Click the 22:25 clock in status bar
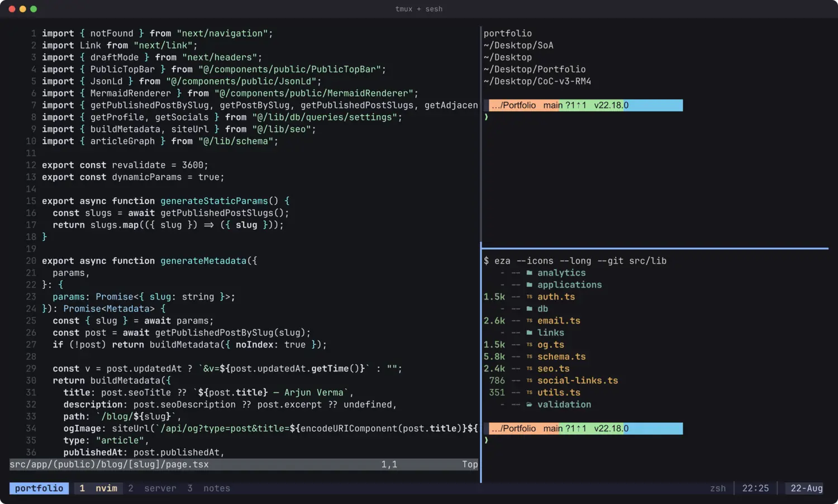This screenshot has height=504, width=838. 755,488
